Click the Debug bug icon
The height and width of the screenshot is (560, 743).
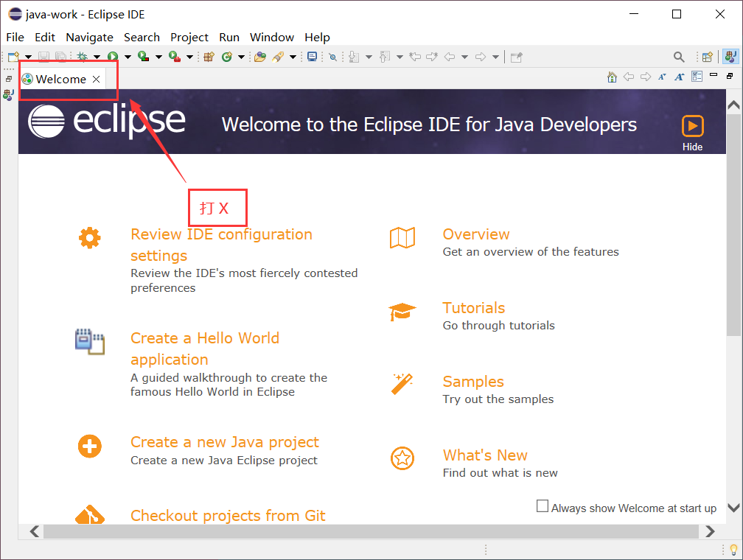pos(83,57)
